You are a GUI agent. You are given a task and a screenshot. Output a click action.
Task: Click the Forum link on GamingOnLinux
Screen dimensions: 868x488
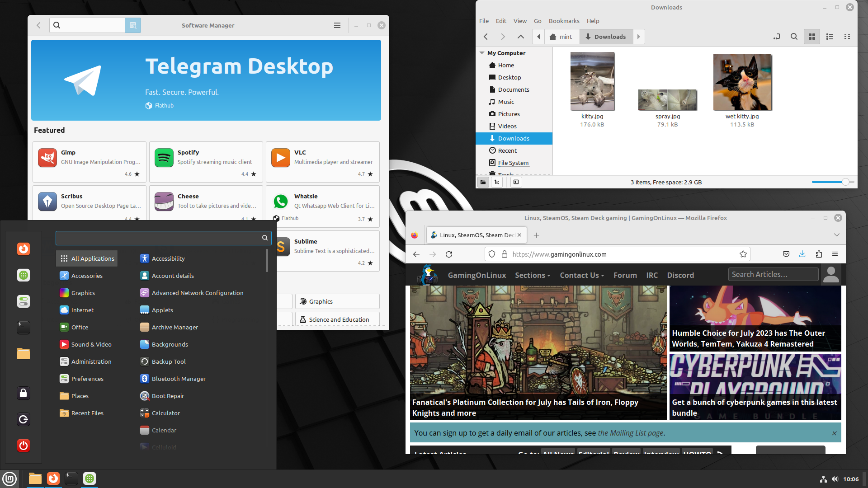point(625,275)
